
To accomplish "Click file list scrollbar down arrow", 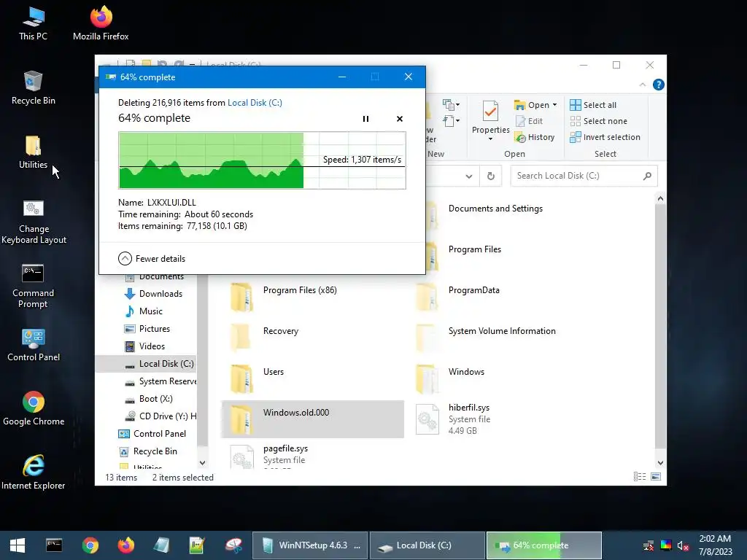I will pyautogui.click(x=660, y=463).
